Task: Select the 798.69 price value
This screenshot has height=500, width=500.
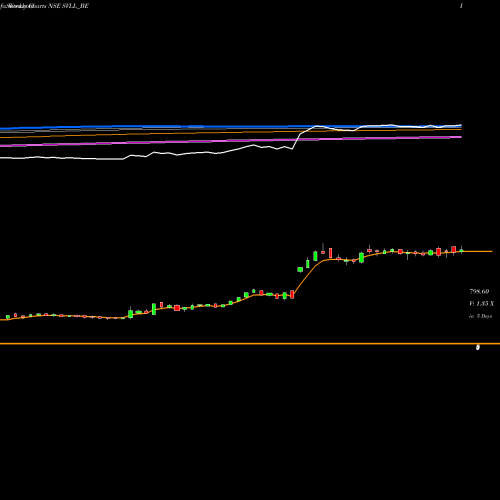Action: [x=479, y=292]
